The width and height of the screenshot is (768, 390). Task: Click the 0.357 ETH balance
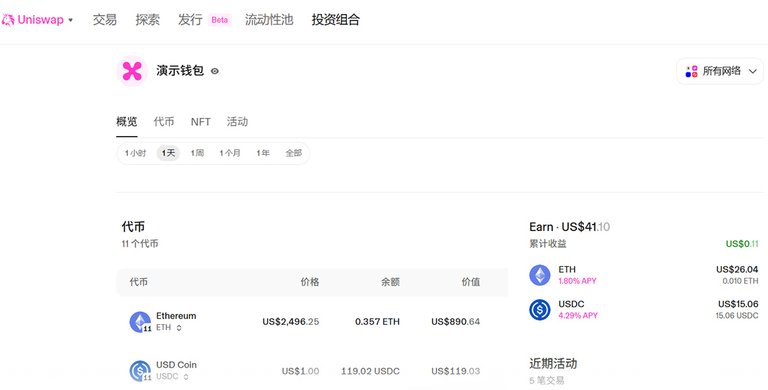pos(377,322)
